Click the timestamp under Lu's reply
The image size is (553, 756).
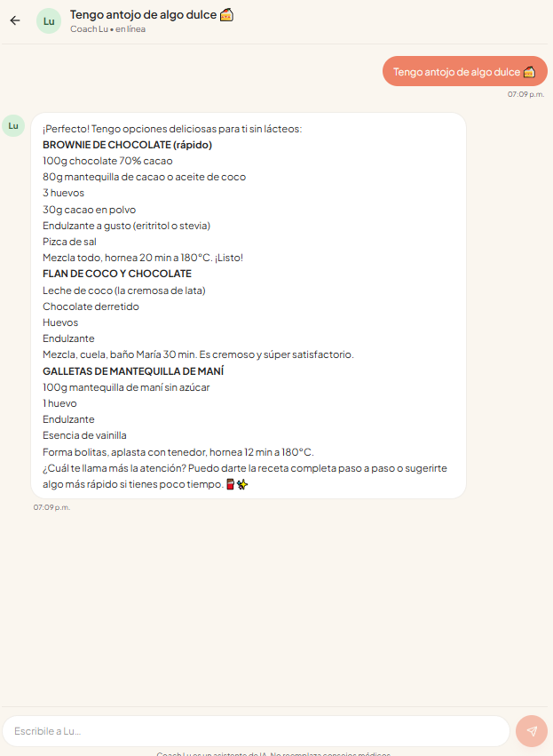coord(51,507)
